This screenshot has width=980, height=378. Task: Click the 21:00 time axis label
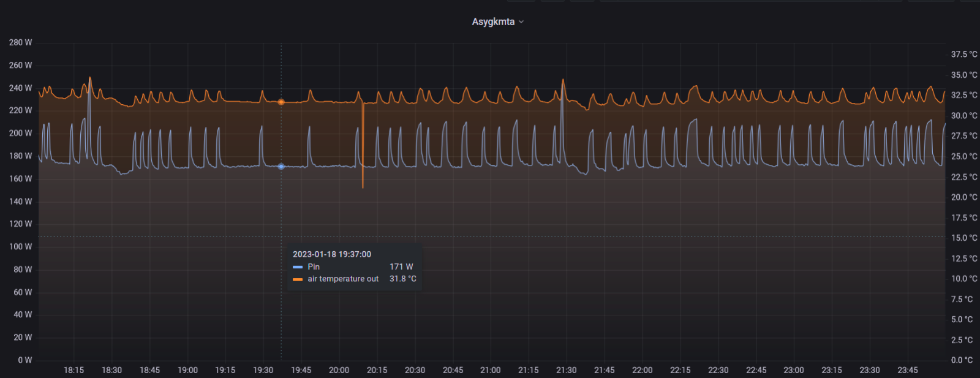(490, 370)
